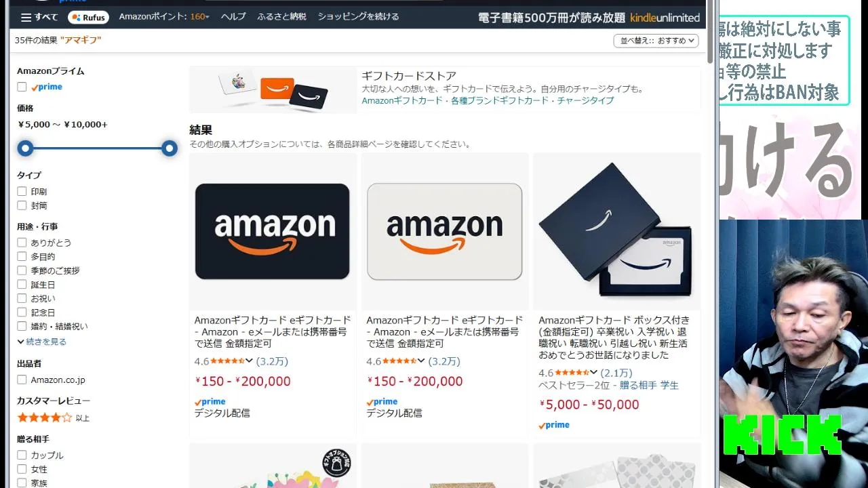Open the 並べ替え sort dropdown
This screenshot has height=488, width=868.
click(656, 41)
